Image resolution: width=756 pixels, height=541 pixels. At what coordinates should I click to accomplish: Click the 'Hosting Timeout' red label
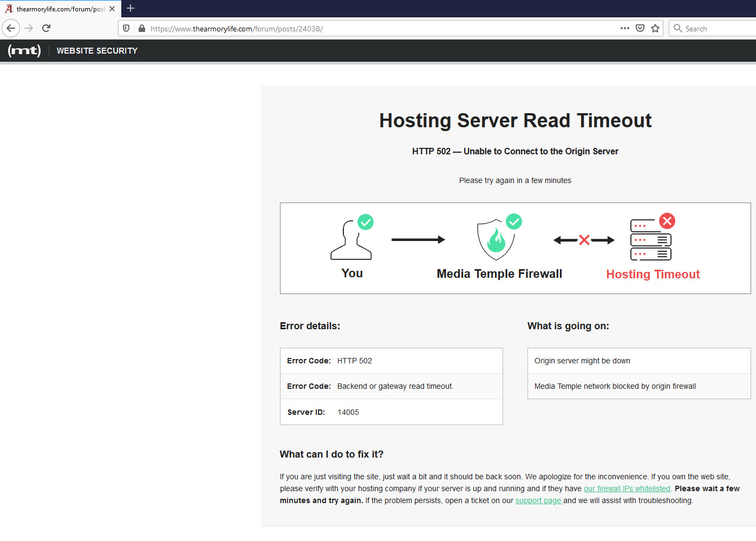pyautogui.click(x=653, y=274)
